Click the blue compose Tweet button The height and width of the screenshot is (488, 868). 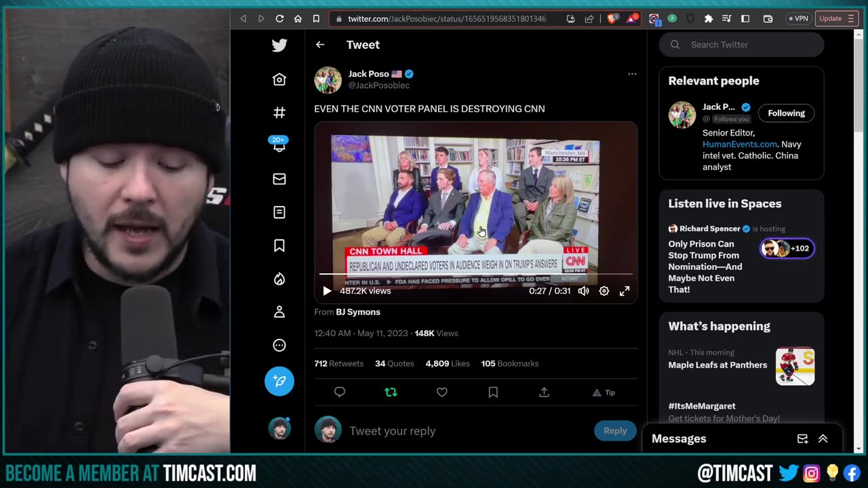click(279, 382)
